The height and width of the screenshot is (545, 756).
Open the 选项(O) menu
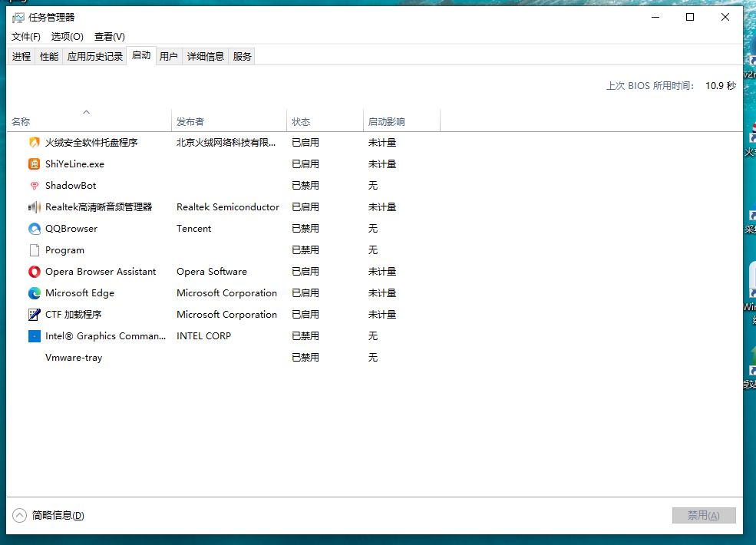[67, 37]
